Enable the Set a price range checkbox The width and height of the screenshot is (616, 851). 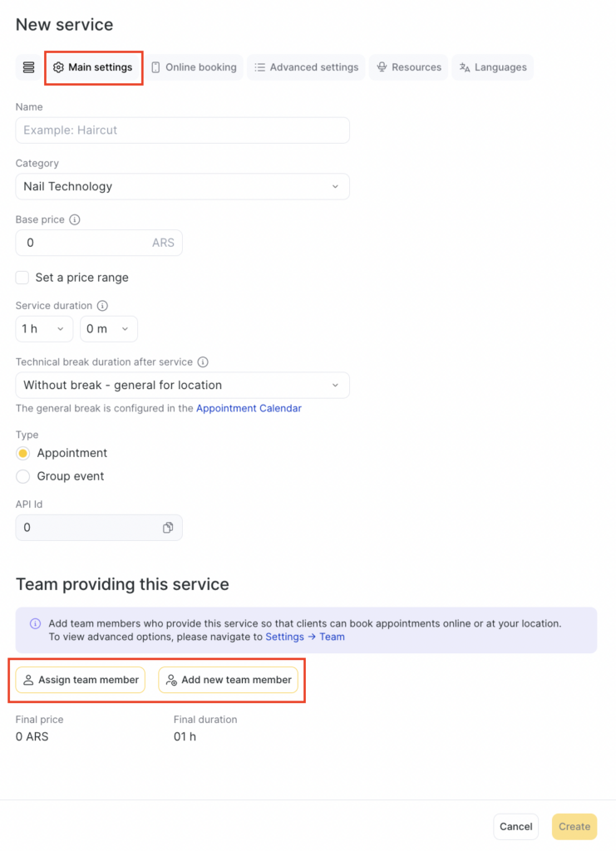pos(22,278)
